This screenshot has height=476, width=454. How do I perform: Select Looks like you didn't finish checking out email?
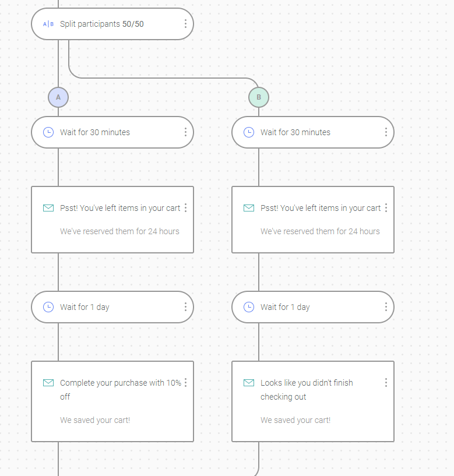tap(313, 401)
